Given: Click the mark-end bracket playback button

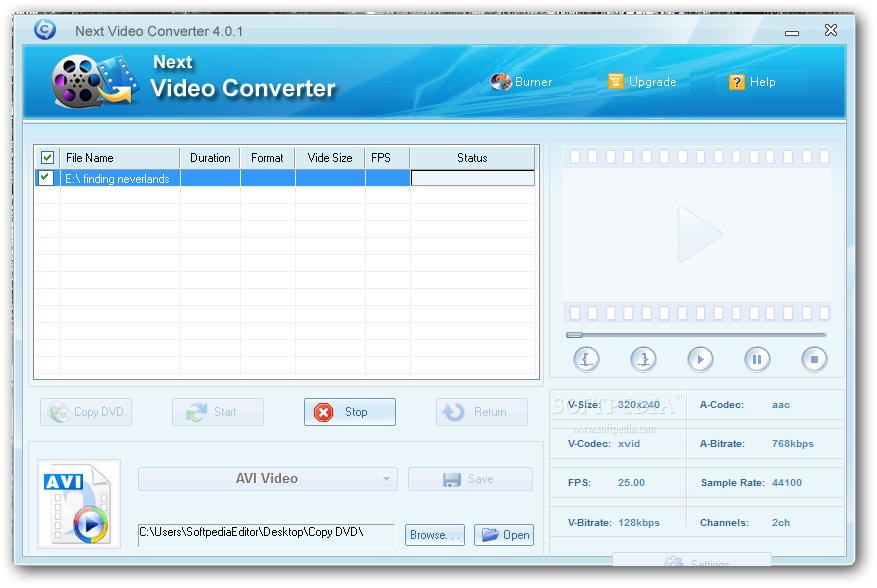Looking at the screenshot, I should click(643, 359).
